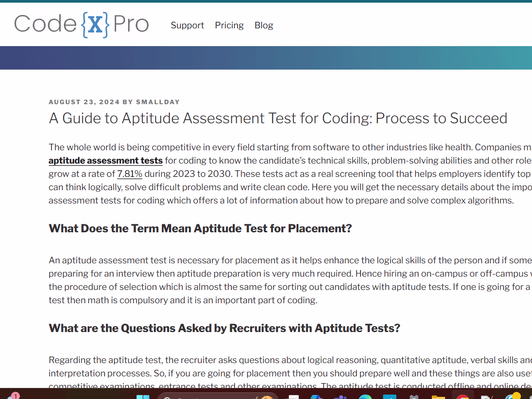The height and width of the screenshot is (399, 532).
Task: Visit the SMALLDAY author link
Action: pyautogui.click(x=158, y=102)
